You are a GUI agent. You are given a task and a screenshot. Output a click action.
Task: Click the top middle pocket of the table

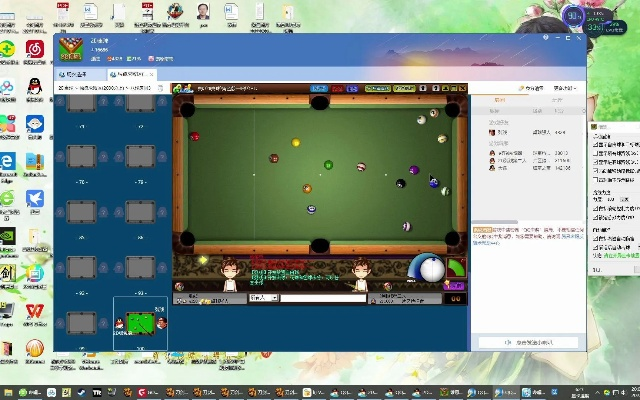tap(320, 102)
